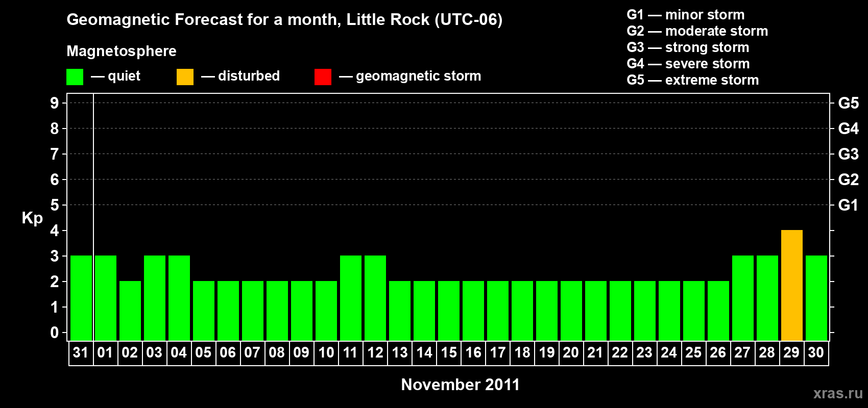Select the date label 15
868x408 pixels.
pos(449,352)
